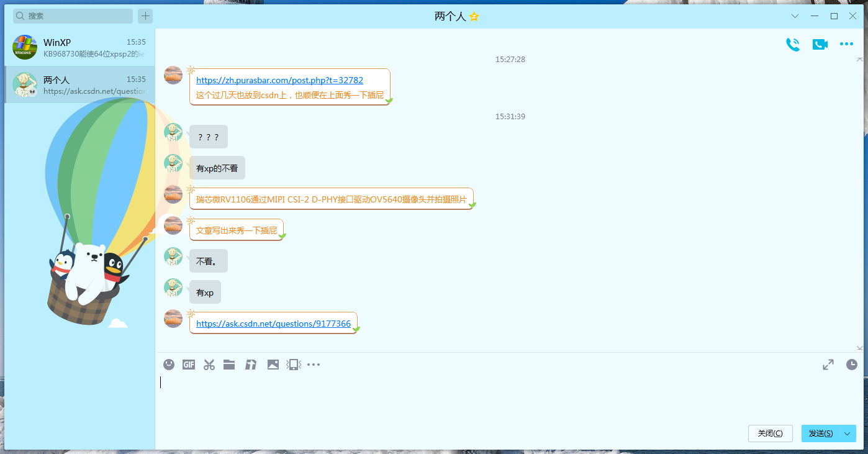Open the send file folder icon

pos(229,365)
